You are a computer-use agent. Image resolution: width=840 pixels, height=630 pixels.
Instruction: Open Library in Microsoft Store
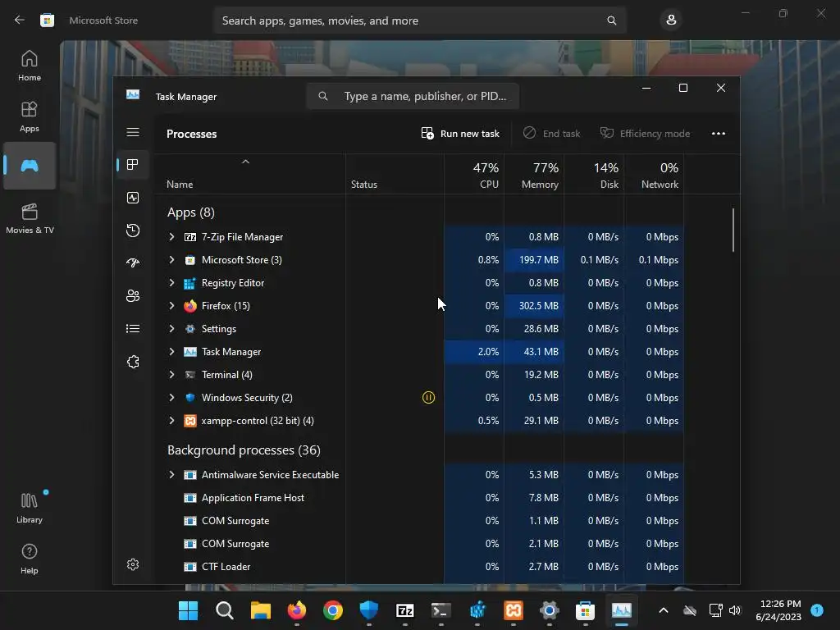pos(30,508)
